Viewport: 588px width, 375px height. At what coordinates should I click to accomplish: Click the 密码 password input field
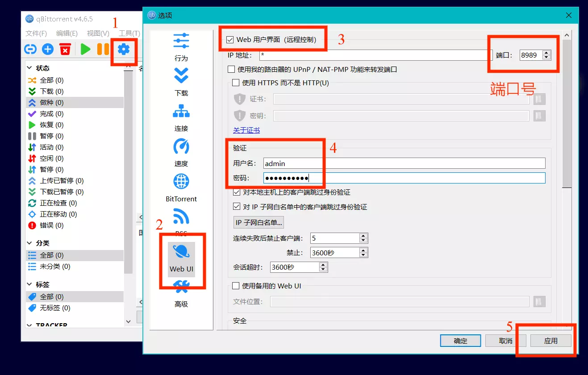404,178
